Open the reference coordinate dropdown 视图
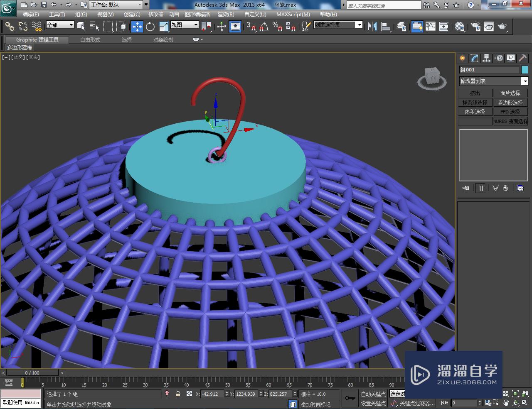The height and width of the screenshot is (409, 532). click(x=185, y=25)
